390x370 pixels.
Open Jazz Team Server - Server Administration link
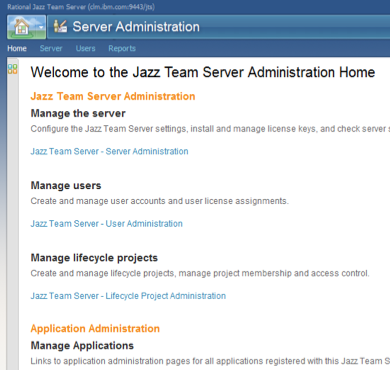tap(109, 151)
